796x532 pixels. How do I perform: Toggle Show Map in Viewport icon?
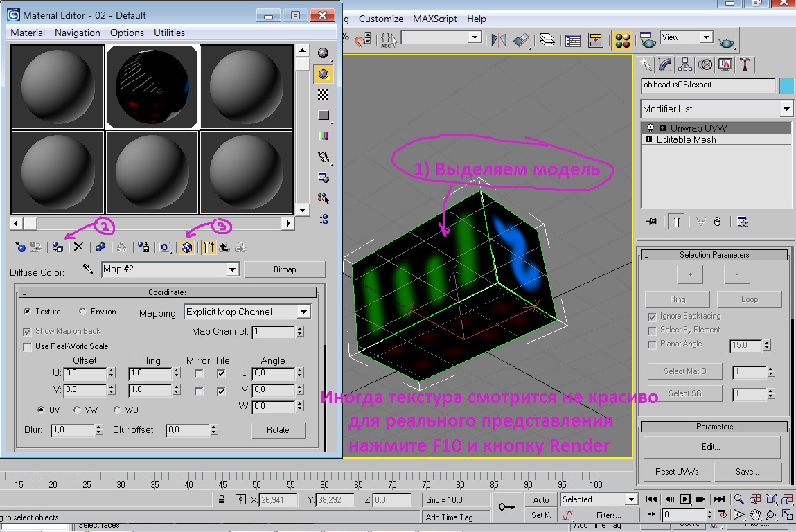pyautogui.click(x=186, y=247)
